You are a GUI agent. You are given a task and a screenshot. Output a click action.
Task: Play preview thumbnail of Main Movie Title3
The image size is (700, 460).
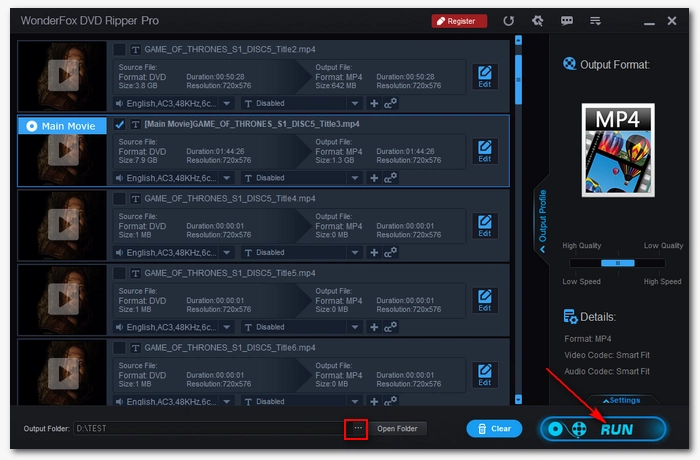(63, 150)
